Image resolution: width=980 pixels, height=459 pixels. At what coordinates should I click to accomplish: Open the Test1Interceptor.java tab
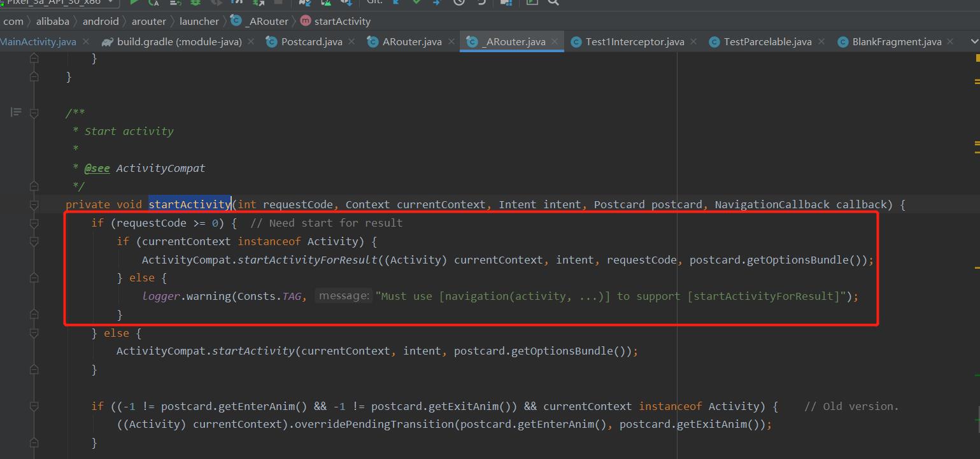pyautogui.click(x=635, y=42)
